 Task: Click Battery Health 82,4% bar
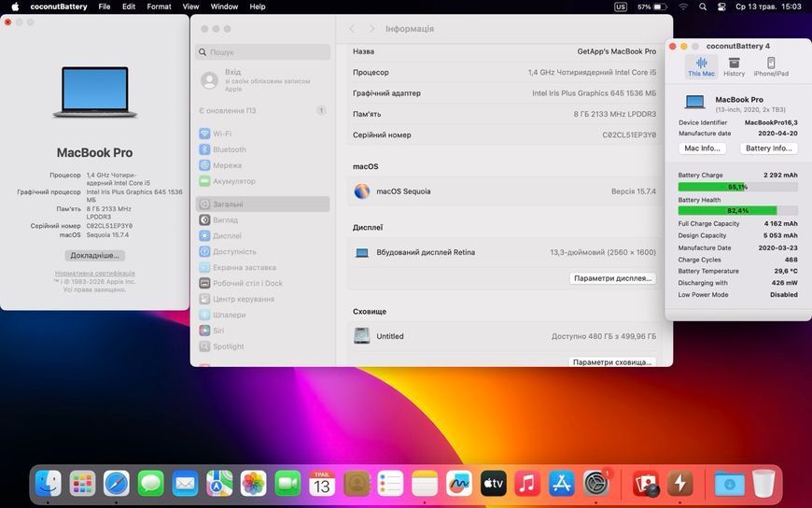737,210
